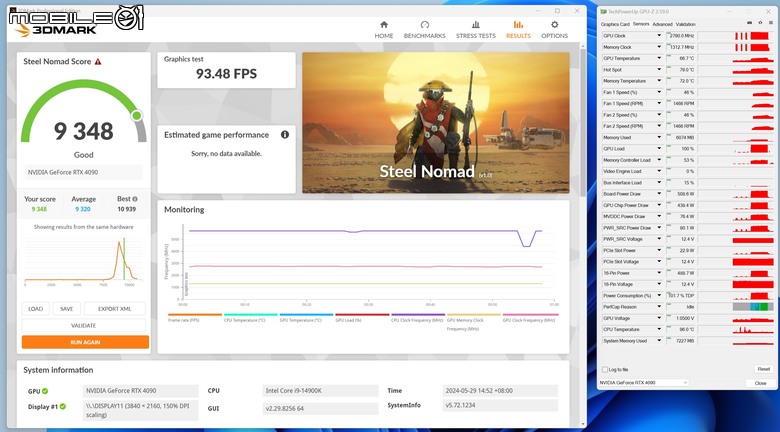Viewport: 780px width, 432px height.
Task: Open the NVIDIA GeForce RTX 4090 GPU selector
Action: pos(644,383)
